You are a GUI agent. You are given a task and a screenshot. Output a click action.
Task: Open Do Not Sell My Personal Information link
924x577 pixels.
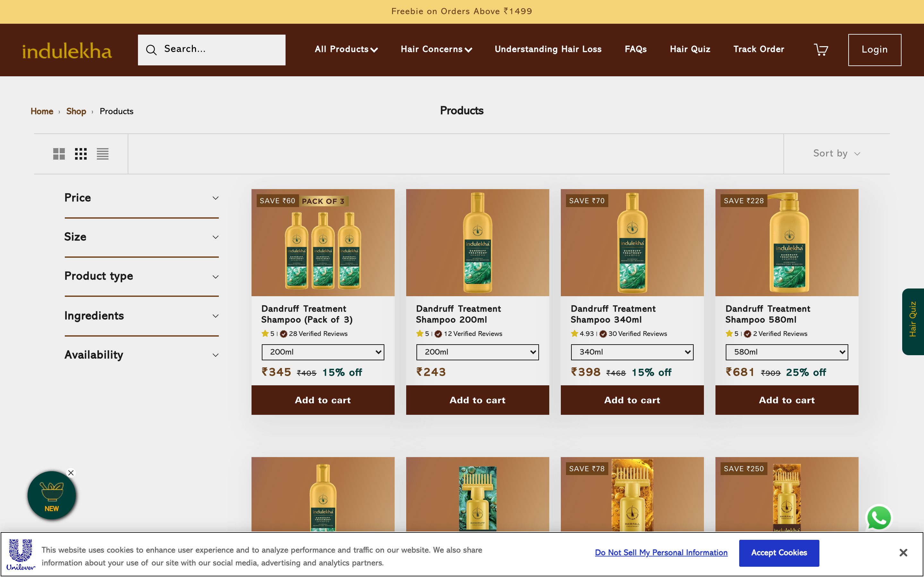pyautogui.click(x=661, y=552)
